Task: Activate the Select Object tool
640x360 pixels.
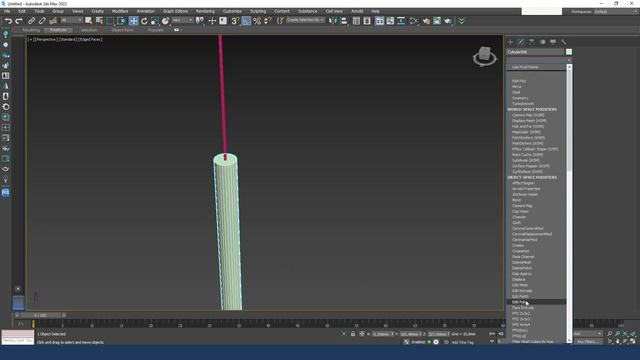Action: tap(89, 21)
